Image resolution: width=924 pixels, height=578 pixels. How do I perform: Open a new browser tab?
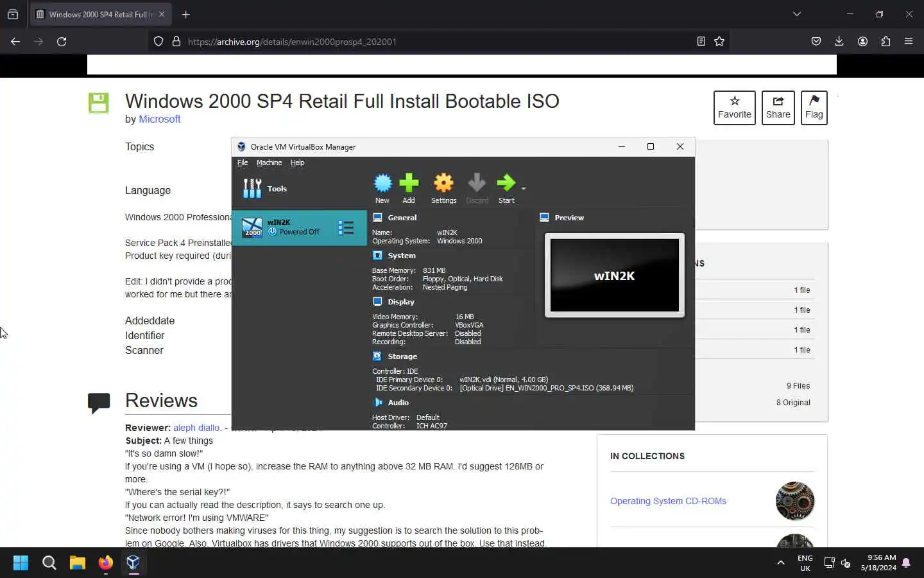pos(185,14)
